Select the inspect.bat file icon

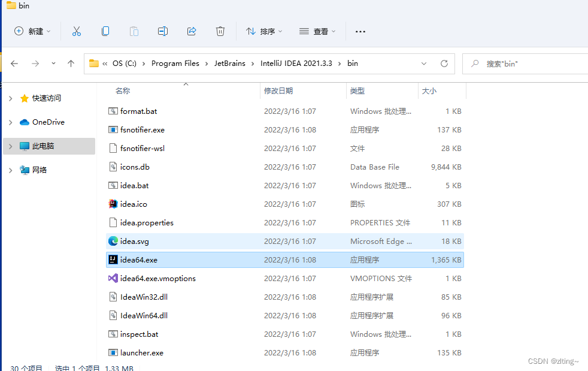pyautogui.click(x=113, y=334)
